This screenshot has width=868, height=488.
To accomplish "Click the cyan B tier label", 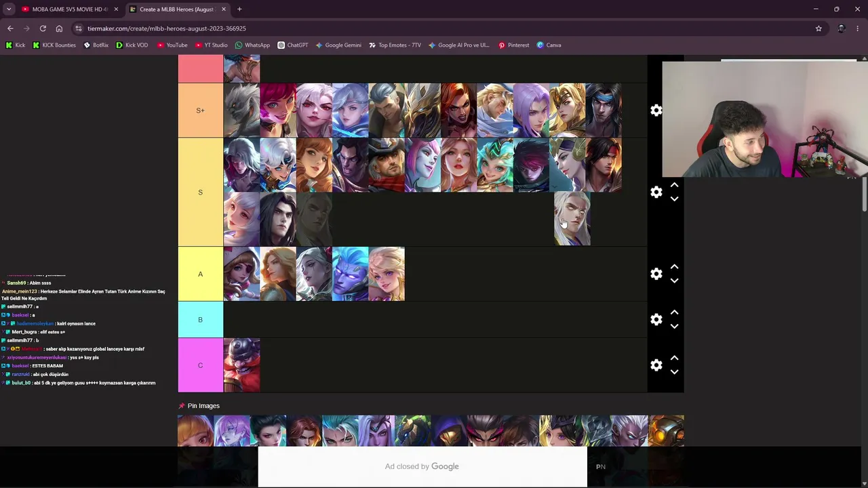I will pyautogui.click(x=200, y=320).
